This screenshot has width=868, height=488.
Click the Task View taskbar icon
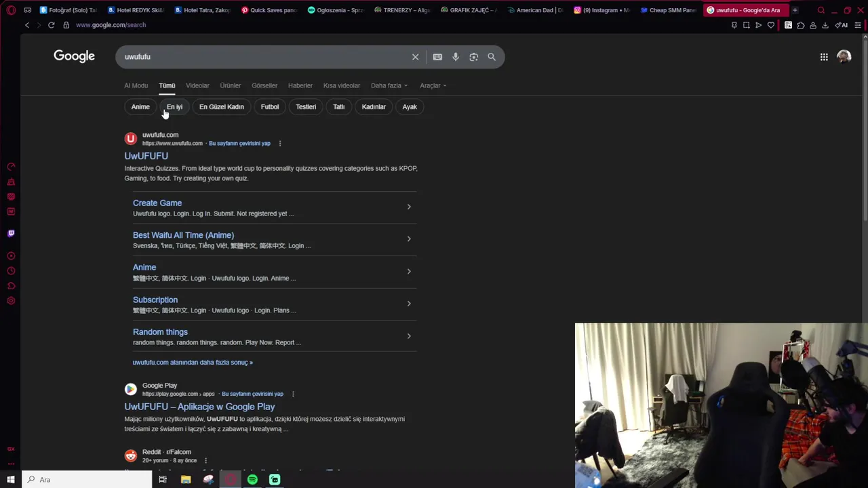click(x=163, y=480)
